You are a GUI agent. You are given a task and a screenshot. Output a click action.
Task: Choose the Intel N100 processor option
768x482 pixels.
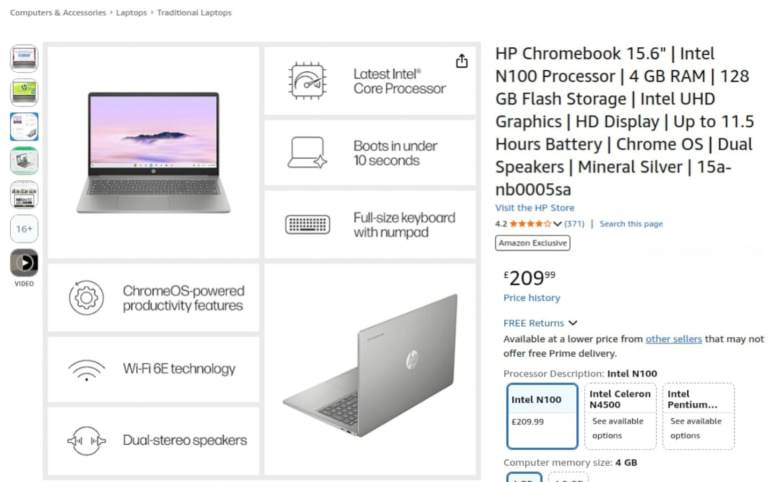tap(542, 415)
